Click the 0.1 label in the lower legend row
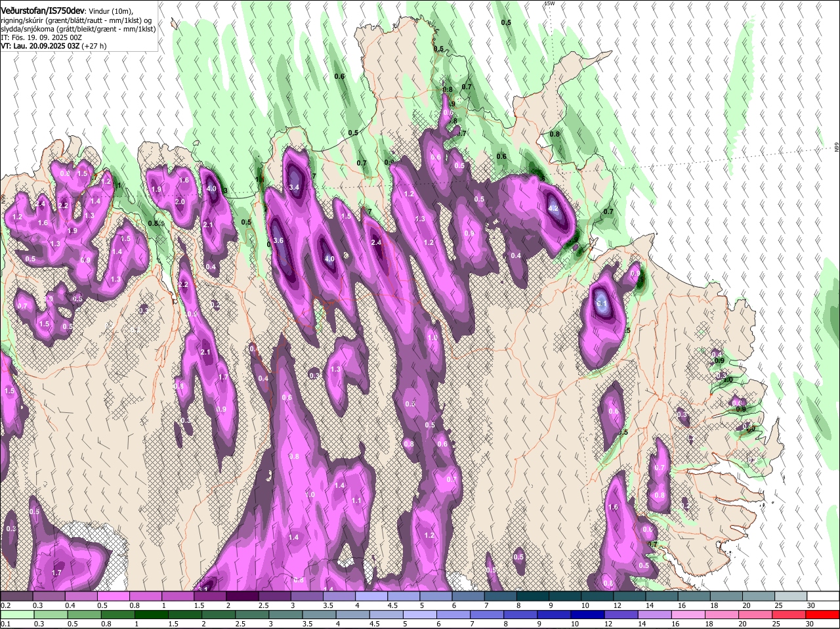 [x=5, y=624]
